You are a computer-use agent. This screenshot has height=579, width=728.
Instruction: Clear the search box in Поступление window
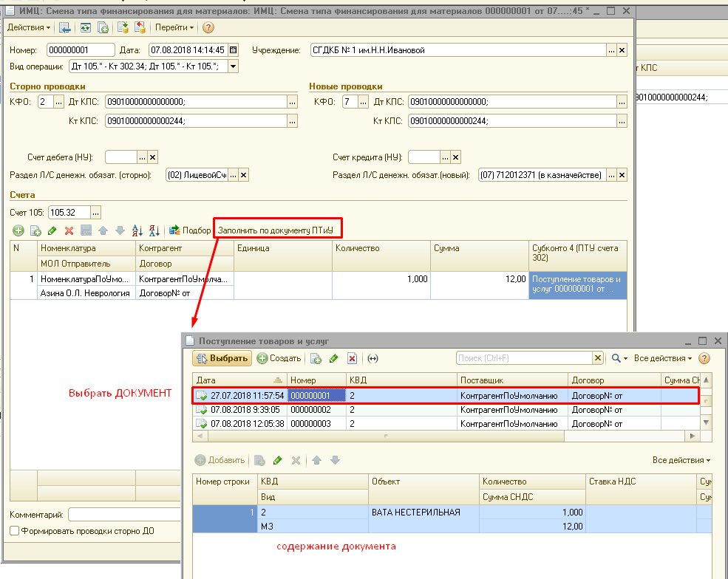598,358
